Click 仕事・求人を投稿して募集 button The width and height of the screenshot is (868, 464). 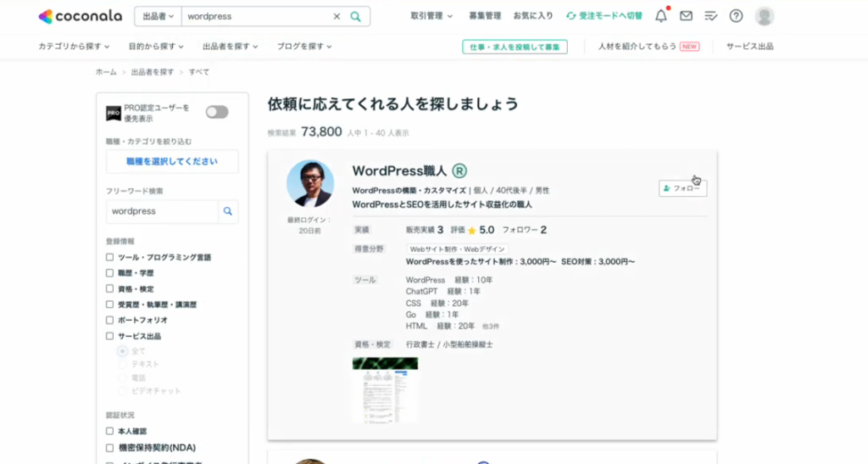pyautogui.click(x=515, y=47)
